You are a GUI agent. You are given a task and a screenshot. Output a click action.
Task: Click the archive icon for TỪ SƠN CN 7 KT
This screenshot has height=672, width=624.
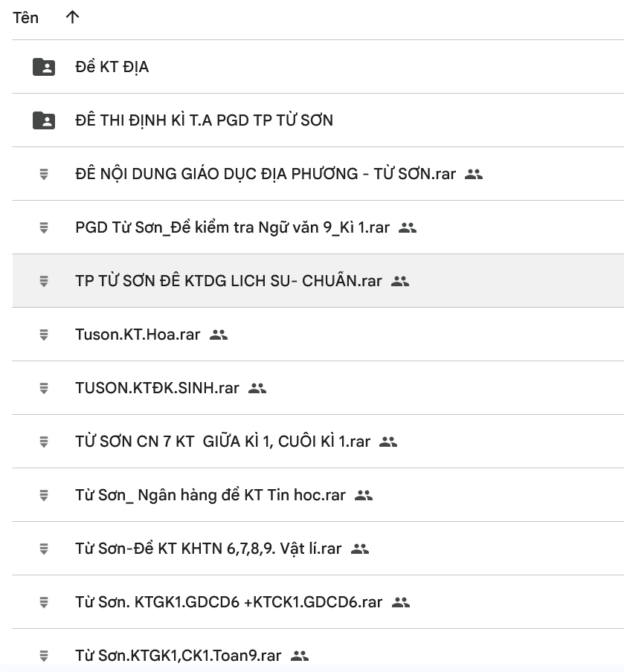tap(44, 442)
